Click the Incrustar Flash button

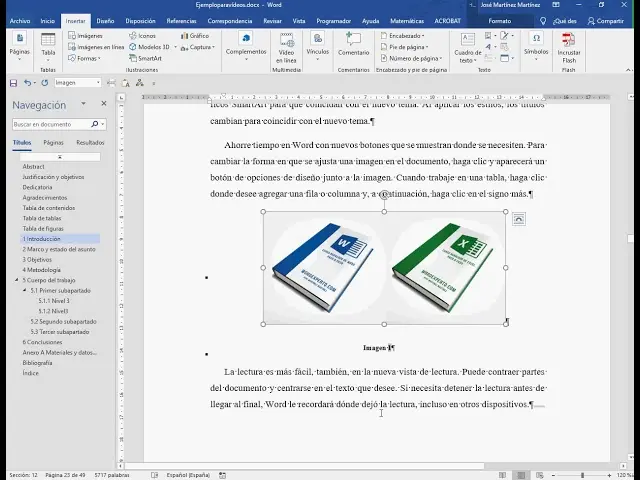tap(569, 48)
